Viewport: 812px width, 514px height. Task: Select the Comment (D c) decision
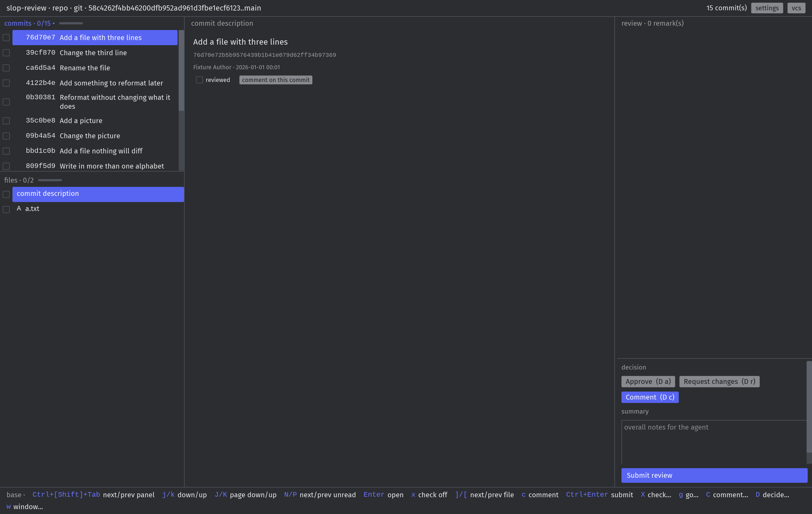point(650,397)
